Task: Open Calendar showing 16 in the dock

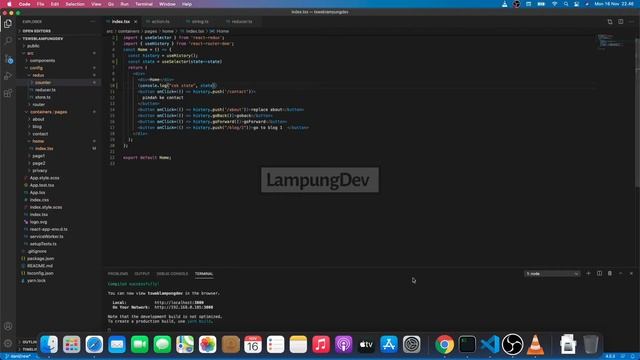Action: coord(253,344)
